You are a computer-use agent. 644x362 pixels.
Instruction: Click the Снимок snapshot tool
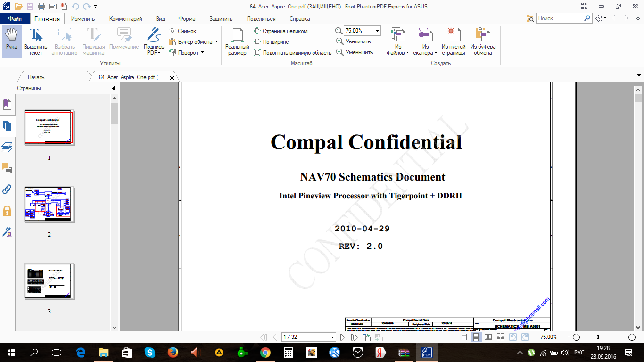(x=182, y=31)
